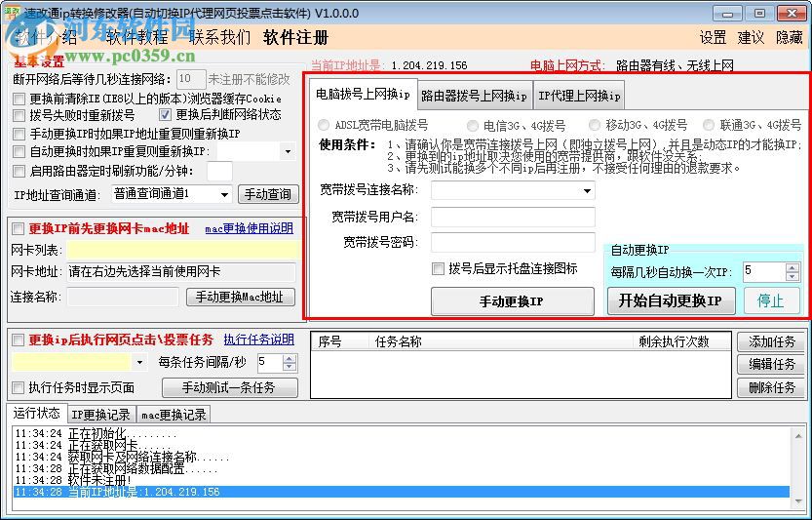Click the 手动测试一条任务 button
Image resolution: width=812 pixels, height=520 pixels.
[x=230, y=387]
